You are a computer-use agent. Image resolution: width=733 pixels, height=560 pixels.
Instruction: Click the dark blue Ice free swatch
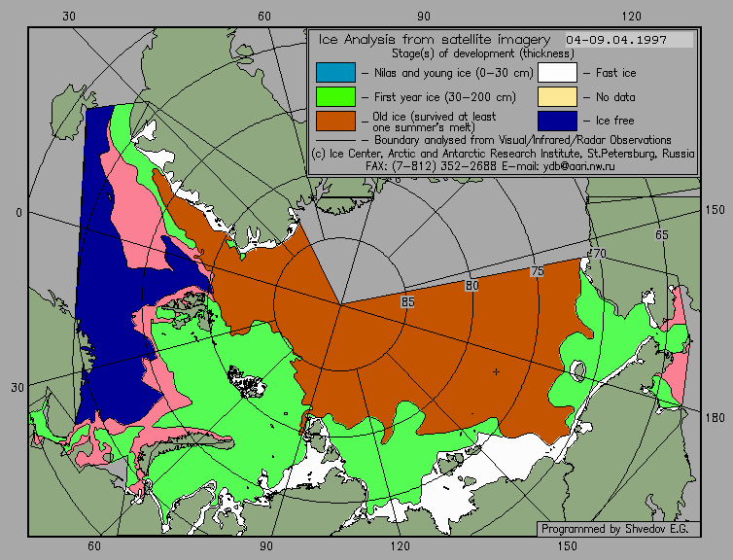click(x=557, y=122)
